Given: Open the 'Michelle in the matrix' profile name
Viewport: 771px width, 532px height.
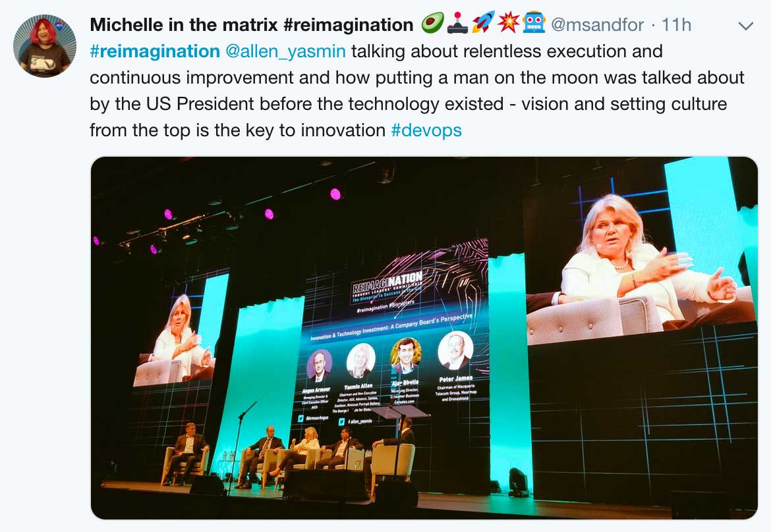Looking at the screenshot, I should click(185, 24).
